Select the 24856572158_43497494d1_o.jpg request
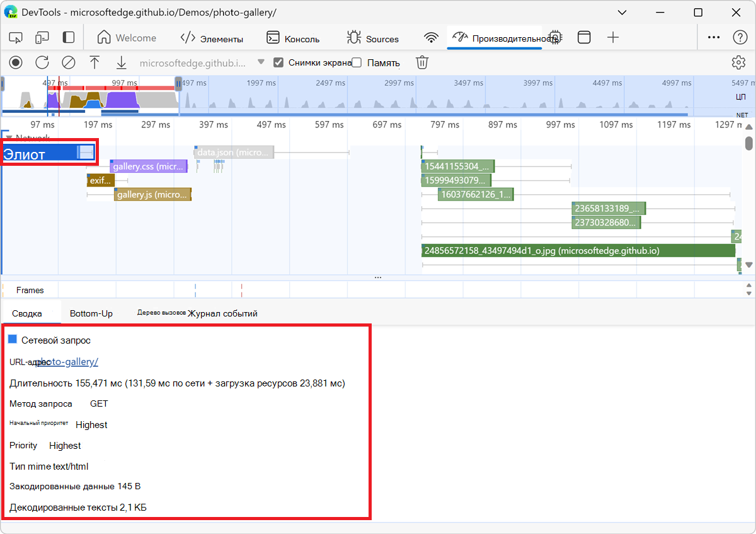 (578, 250)
